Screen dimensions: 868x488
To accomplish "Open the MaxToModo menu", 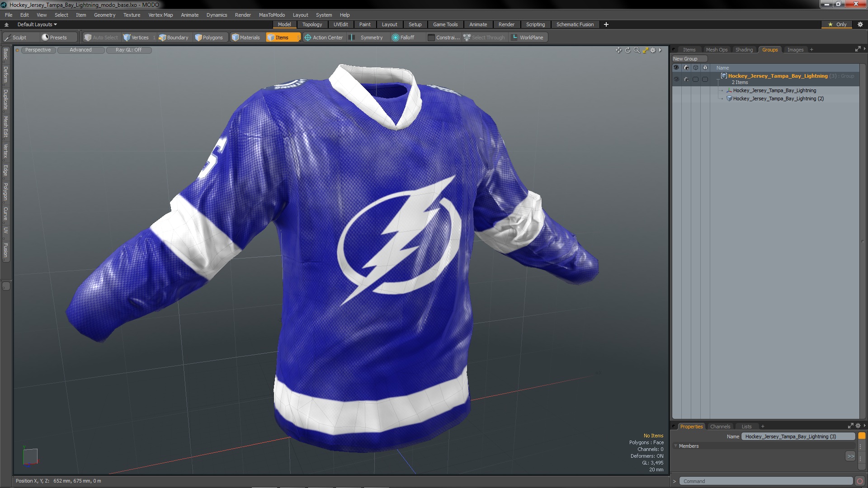I will point(272,15).
